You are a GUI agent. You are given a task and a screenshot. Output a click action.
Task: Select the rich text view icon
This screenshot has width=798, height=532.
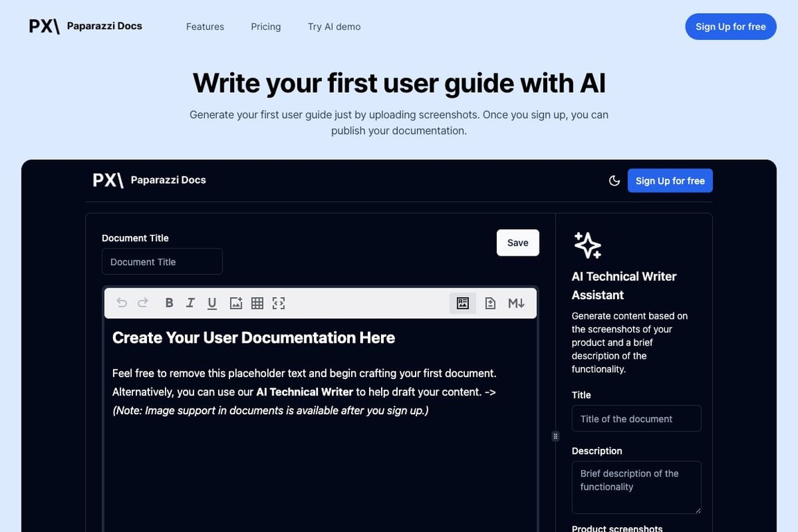(463, 303)
